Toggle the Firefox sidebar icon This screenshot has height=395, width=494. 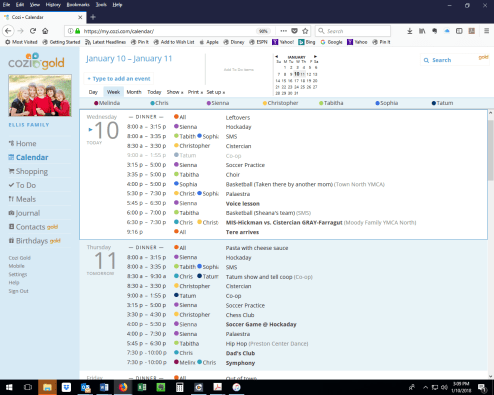tap(459, 31)
